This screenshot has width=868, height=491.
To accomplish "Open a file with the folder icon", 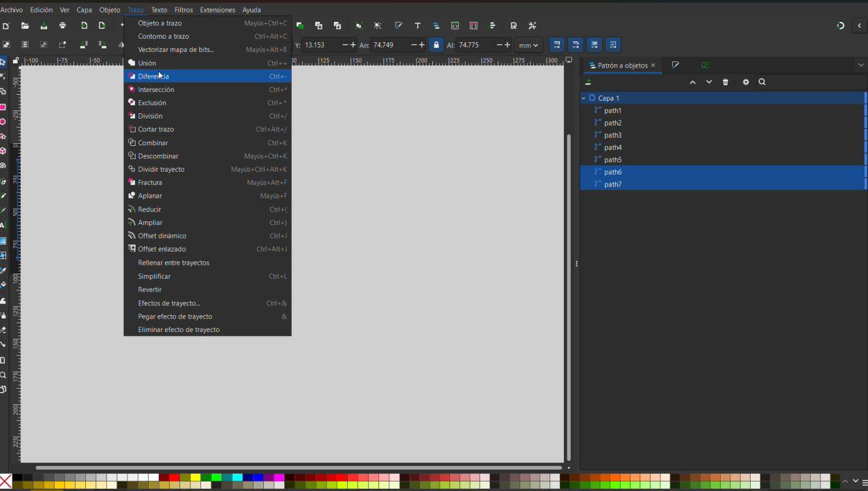I will (25, 26).
